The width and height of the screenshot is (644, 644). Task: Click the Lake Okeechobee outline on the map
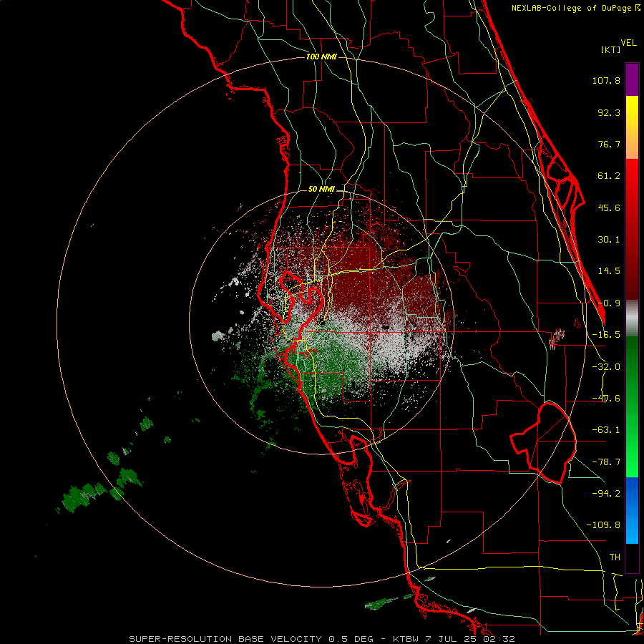tap(543, 443)
